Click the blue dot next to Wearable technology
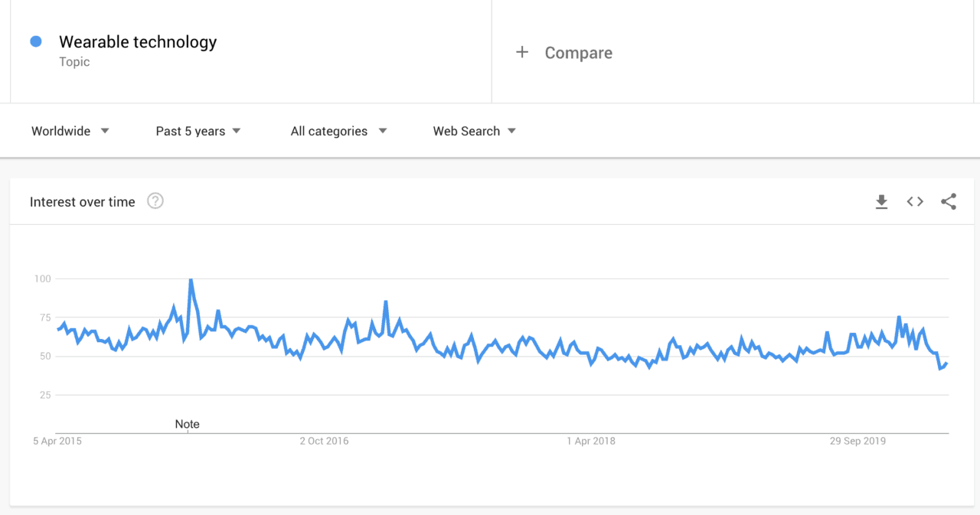This screenshot has height=515, width=980. [36, 41]
